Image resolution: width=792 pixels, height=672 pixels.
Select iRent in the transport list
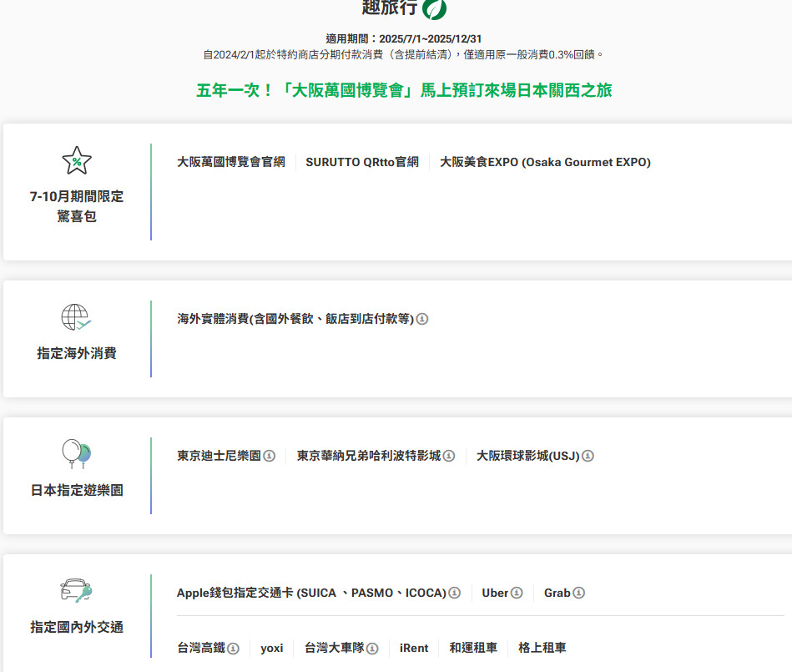tap(414, 648)
